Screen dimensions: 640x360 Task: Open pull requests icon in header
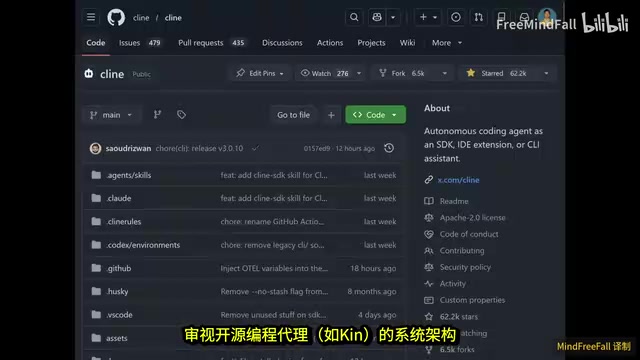(478, 17)
